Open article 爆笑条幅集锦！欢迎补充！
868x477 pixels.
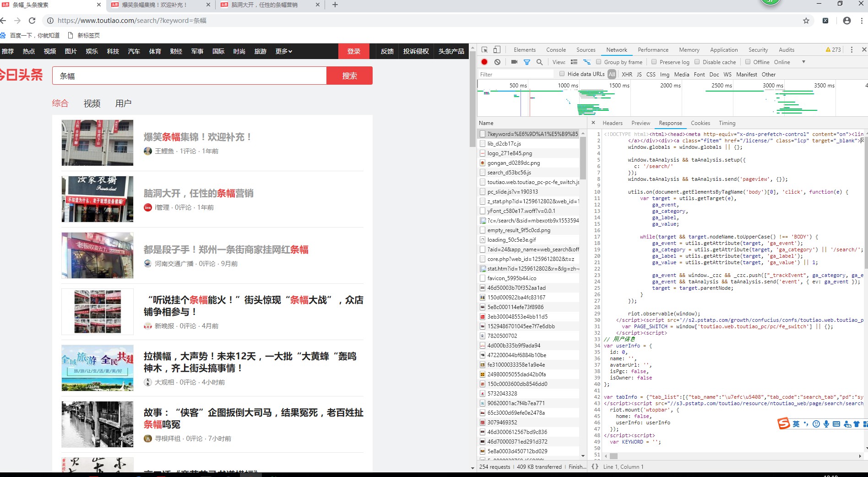[x=198, y=137]
